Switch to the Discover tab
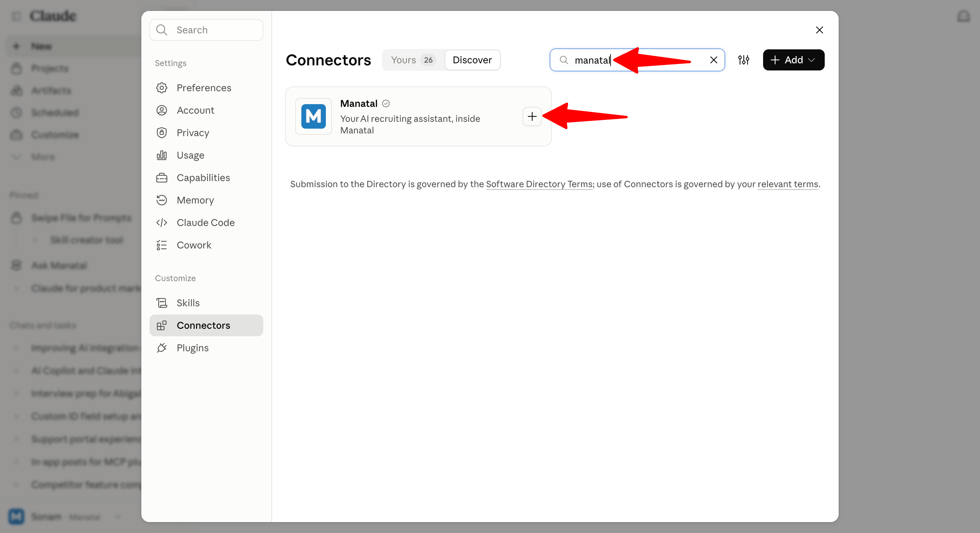 click(x=472, y=60)
